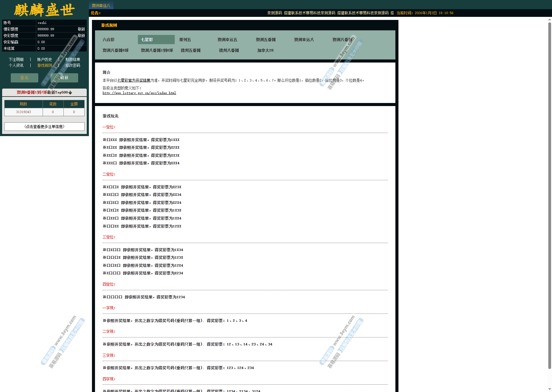
Task: View 期数结果 draw results
Action: click(x=73, y=59)
